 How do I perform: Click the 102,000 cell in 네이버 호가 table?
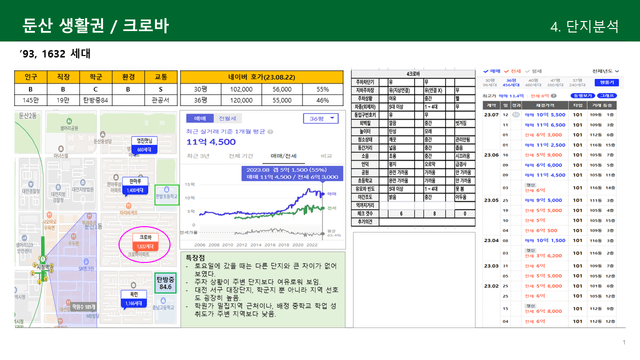[241, 89]
